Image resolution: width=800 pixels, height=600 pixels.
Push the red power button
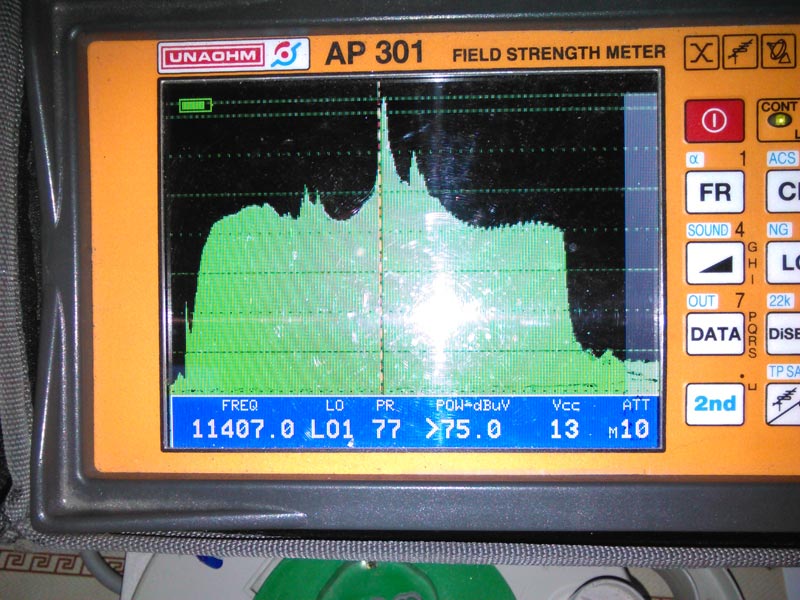tap(714, 120)
